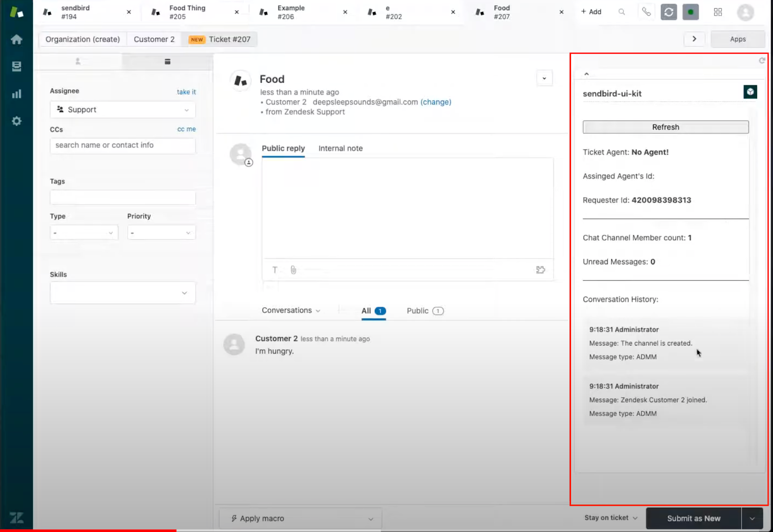Focus the CCs search field

[x=123, y=145]
